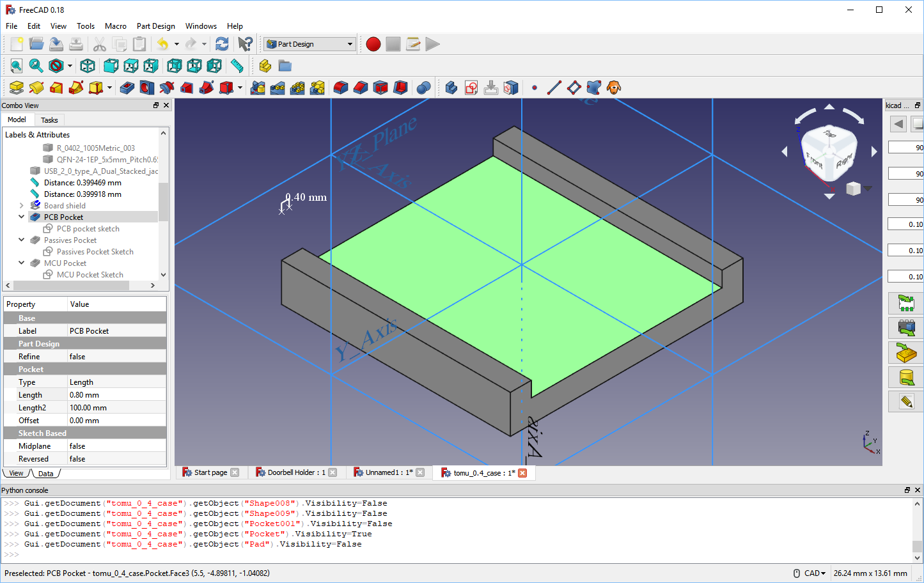Close the tomu_0.4_case document tab
924x583 pixels.
pos(522,473)
